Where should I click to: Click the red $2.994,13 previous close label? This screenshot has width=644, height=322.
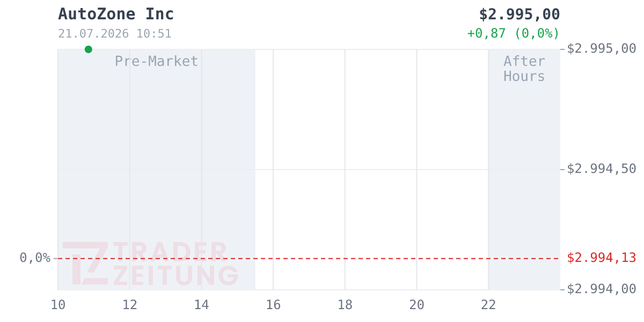pos(602,258)
